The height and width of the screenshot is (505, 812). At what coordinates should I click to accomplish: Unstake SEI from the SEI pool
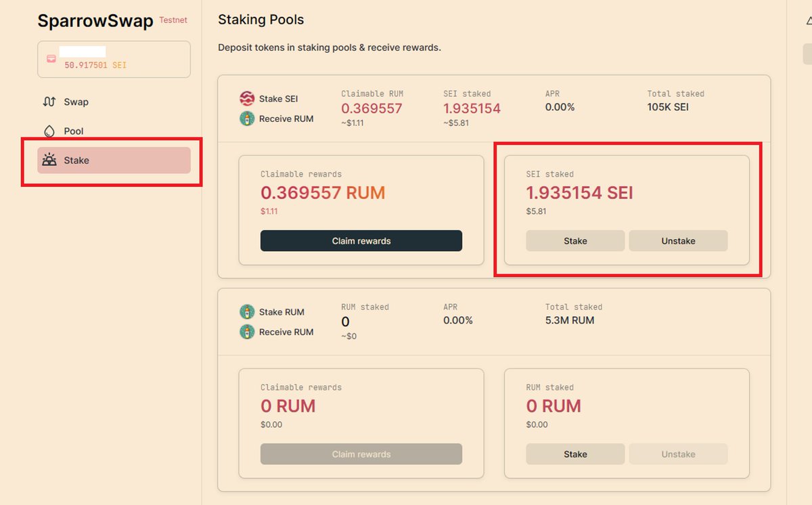[678, 240]
